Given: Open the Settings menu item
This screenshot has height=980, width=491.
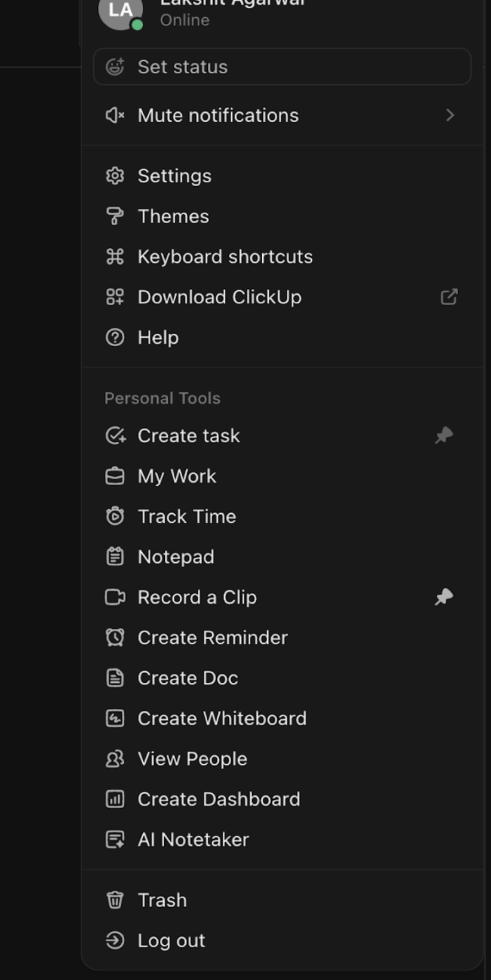Looking at the screenshot, I should [x=174, y=176].
